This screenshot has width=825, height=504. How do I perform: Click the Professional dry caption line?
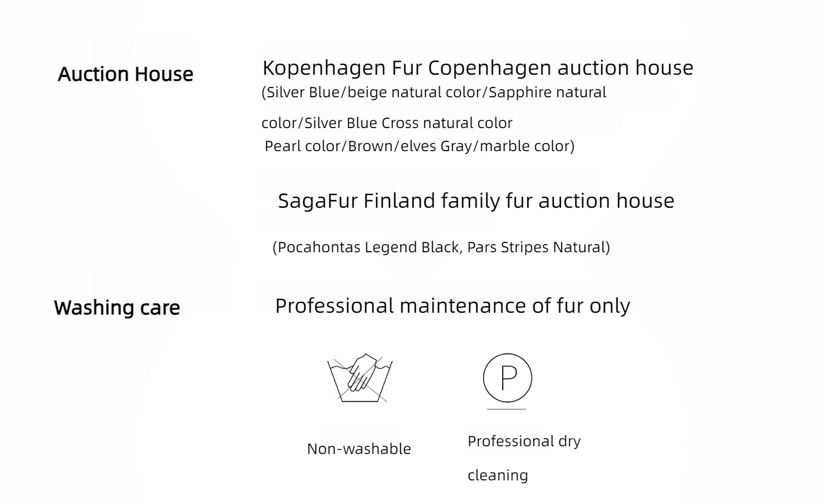(x=524, y=441)
